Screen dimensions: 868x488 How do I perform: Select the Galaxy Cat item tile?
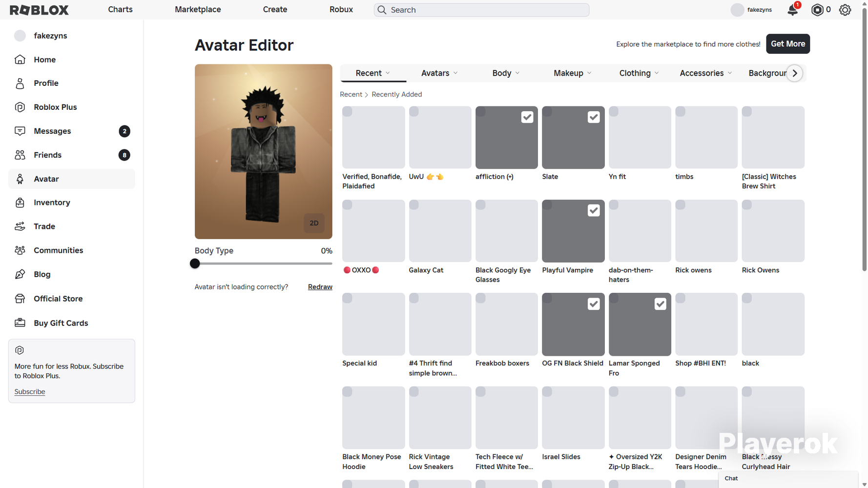440,231
